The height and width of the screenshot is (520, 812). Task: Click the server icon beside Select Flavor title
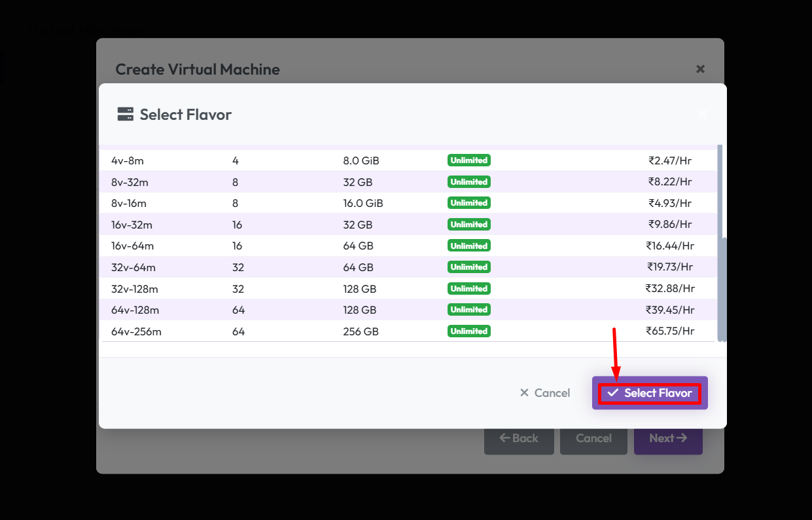click(125, 115)
